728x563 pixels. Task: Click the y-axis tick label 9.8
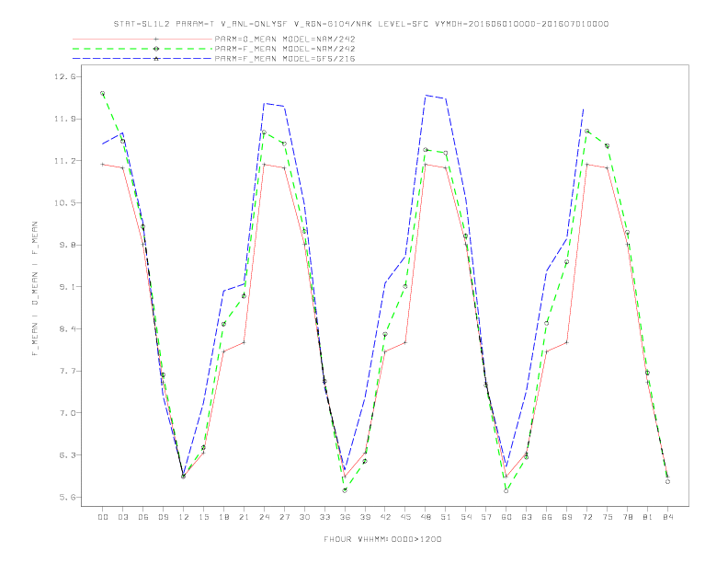point(67,245)
